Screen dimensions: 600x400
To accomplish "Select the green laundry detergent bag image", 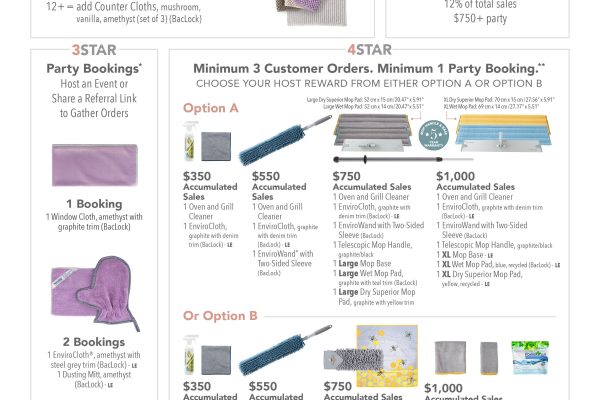I will tap(530, 358).
